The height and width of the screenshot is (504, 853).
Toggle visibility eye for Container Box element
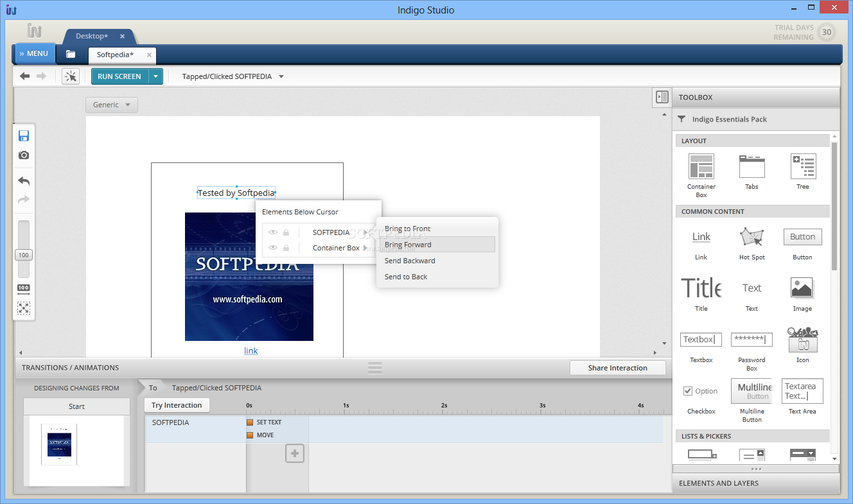click(x=273, y=248)
